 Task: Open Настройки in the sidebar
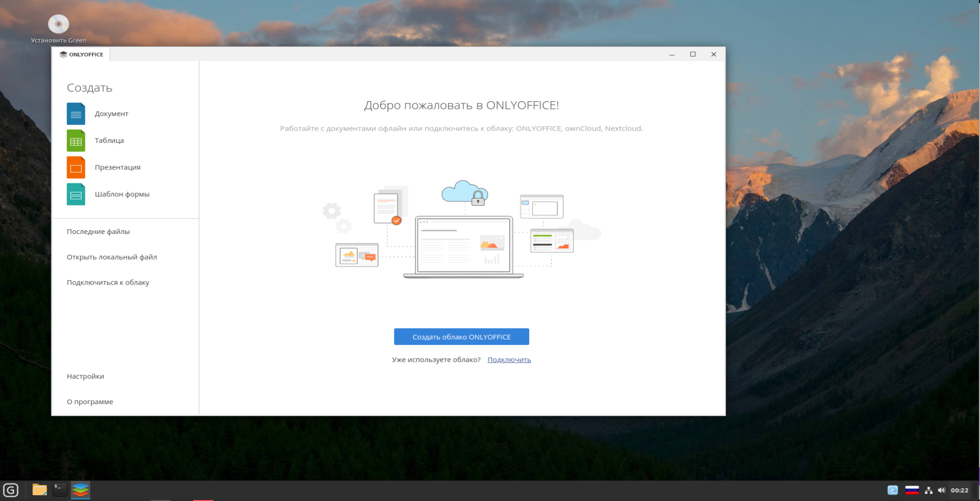pos(85,376)
